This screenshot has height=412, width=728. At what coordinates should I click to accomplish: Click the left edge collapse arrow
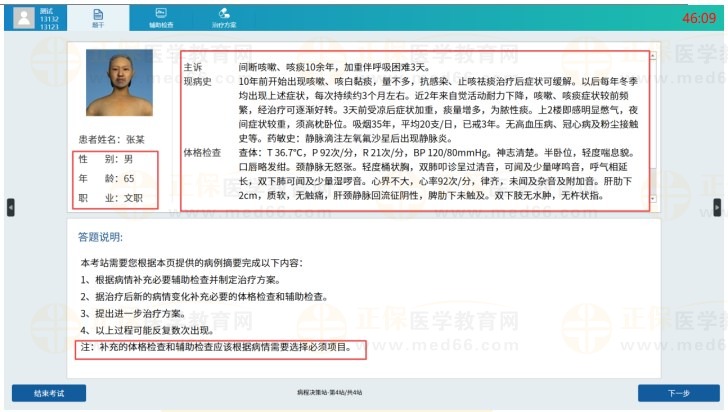11,207
